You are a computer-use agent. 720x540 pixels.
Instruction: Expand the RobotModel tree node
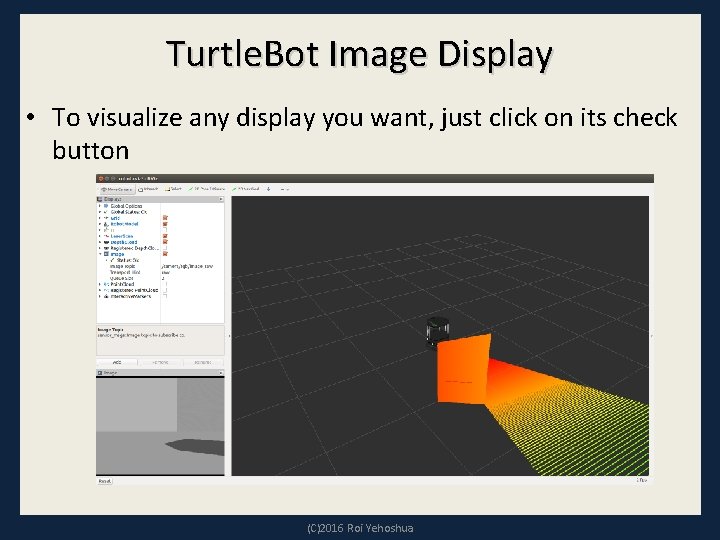[100, 224]
